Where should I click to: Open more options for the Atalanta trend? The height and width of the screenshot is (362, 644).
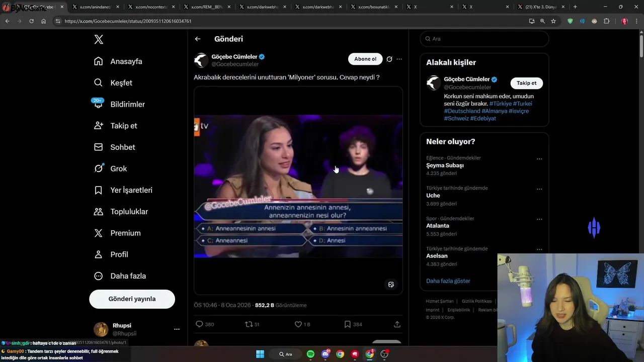539,219
